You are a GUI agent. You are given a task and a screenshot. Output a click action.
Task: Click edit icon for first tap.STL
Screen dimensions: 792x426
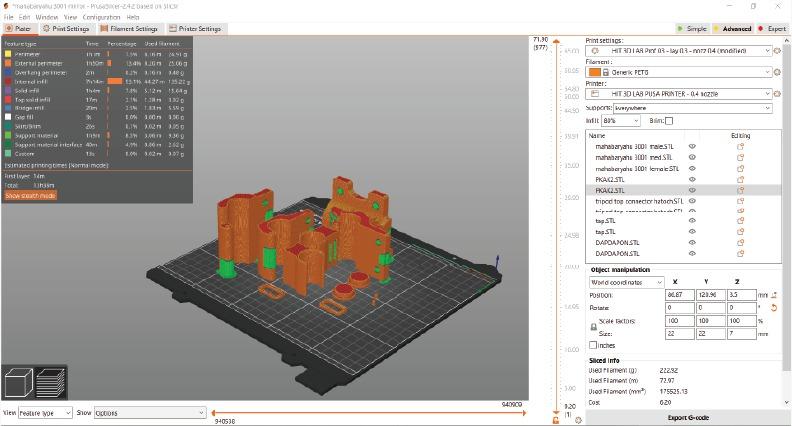[740, 221]
